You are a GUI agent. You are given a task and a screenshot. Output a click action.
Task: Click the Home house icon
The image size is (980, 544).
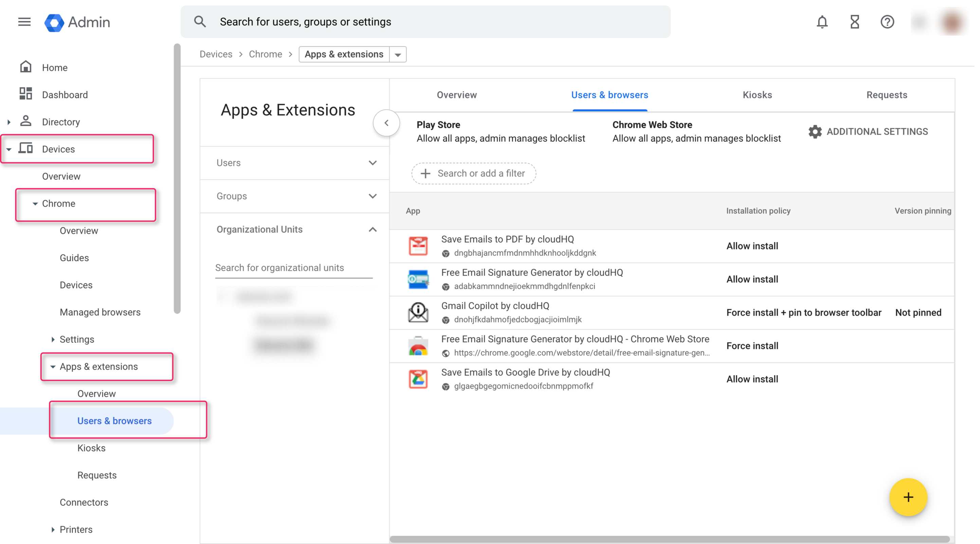click(25, 67)
